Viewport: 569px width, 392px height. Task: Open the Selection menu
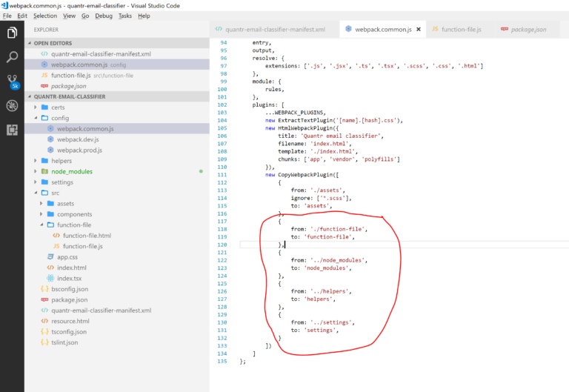(x=45, y=16)
